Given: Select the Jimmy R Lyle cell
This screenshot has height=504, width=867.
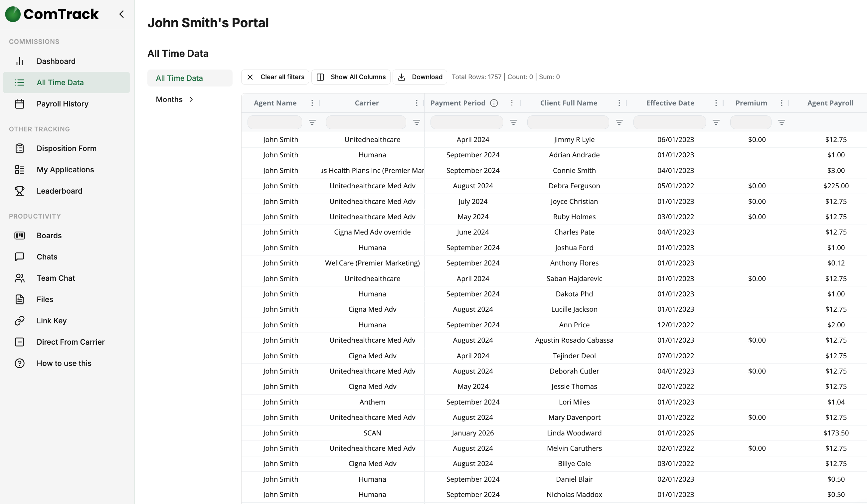Looking at the screenshot, I should 574,140.
